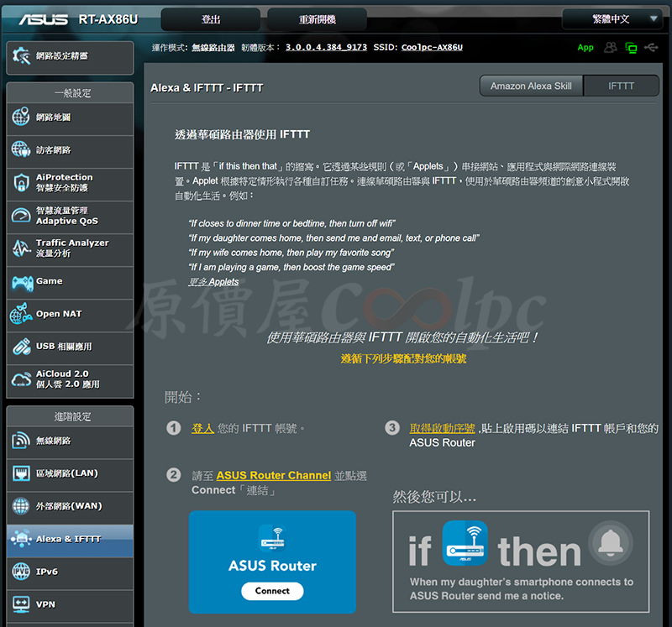Open the Adaptive QoS menu item

71,217
